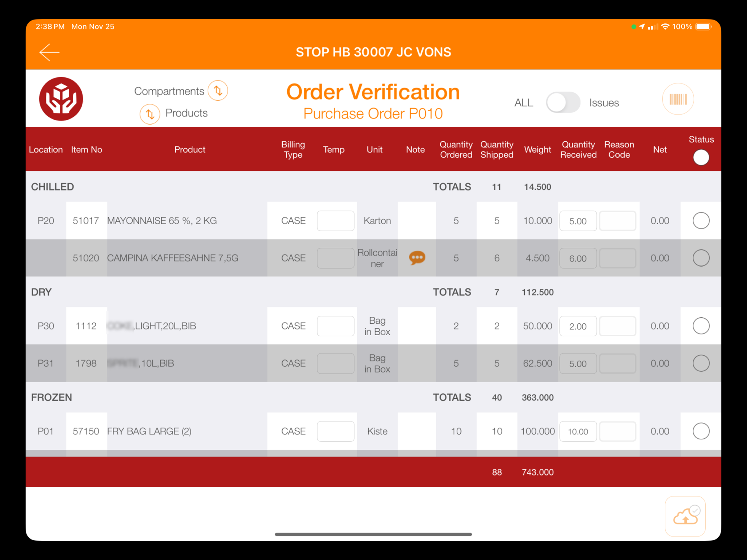Viewport: 747px width, 560px height.
Task: Select the FROZEN section header
Action: pyautogui.click(x=51, y=398)
